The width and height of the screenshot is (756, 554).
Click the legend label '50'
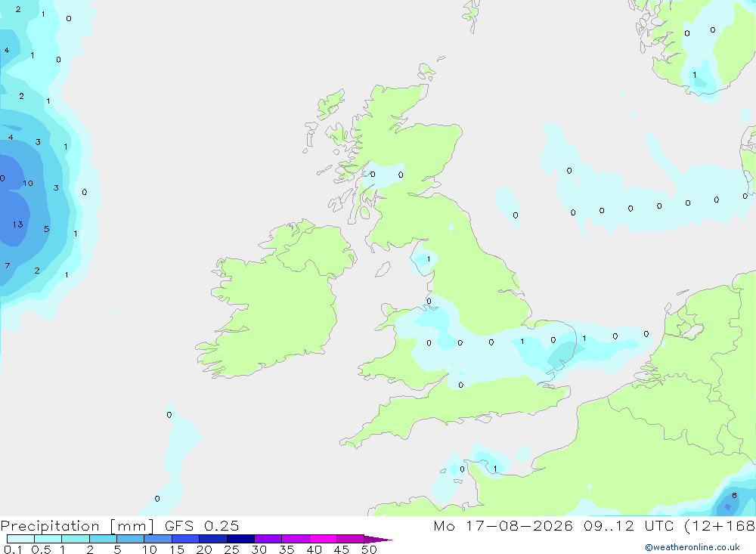pyautogui.click(x=370, y=549)
